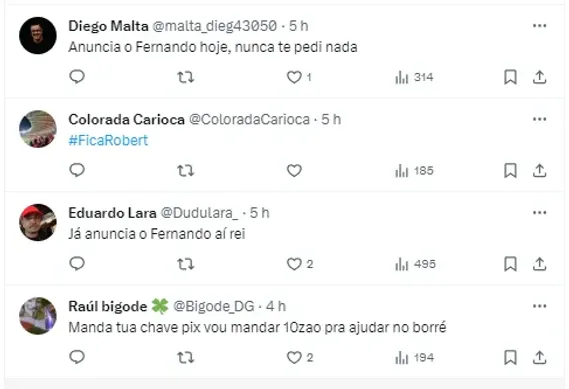The height and width of the screenshot is (389, 569).
Task: View the 194 views on Raúl bigode's tweet
Action: tap(414, 358)
